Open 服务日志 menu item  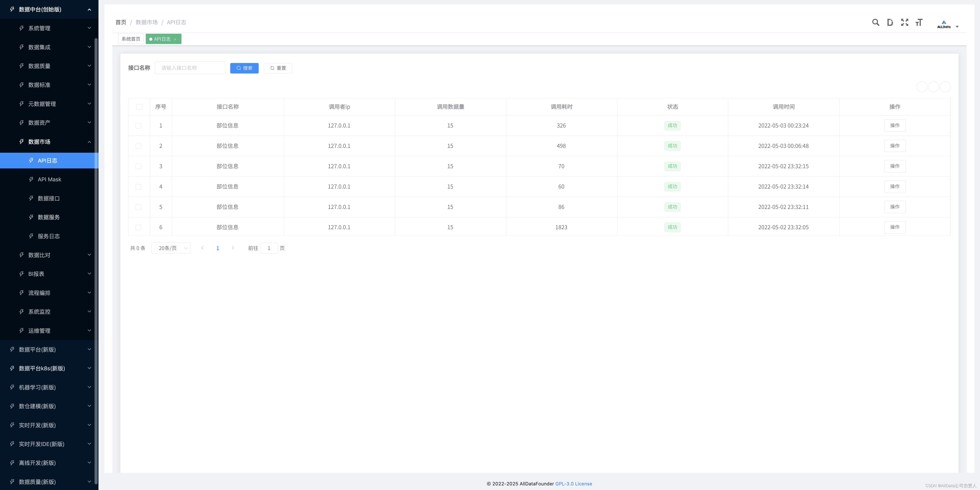click(x=48, y=236)
